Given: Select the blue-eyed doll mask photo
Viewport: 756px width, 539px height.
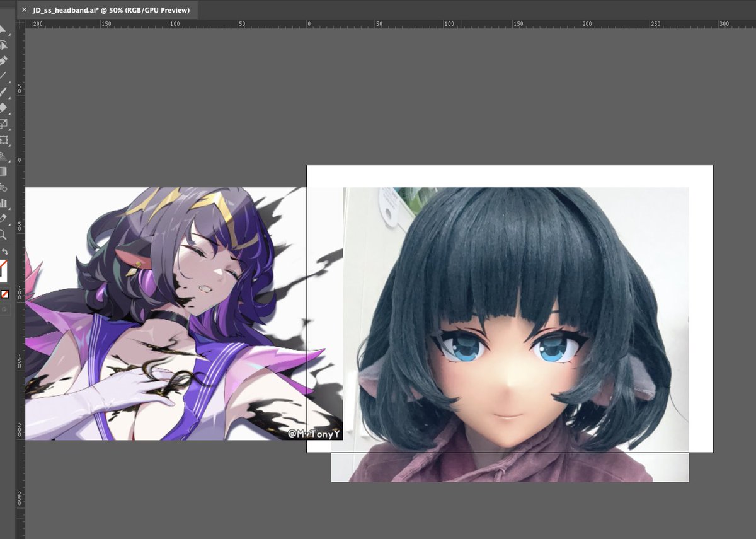Looking at the screenshot, I should pos(510,334).
